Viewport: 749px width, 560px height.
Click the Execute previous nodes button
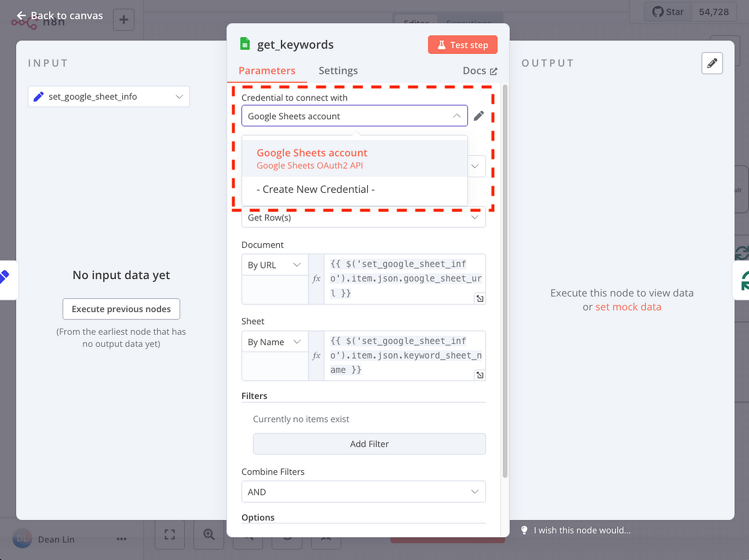pyautogui.click(x=121, y=309)
